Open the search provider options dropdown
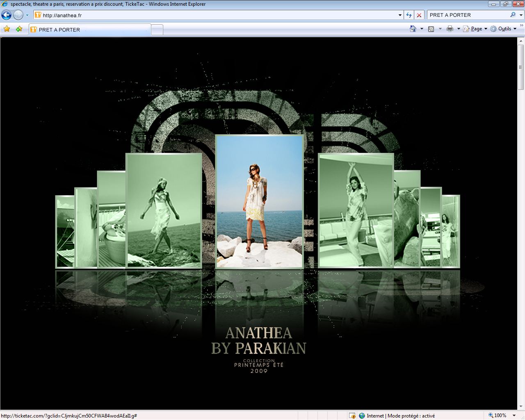Image resolution: width=525 pixels, height=420 pixels. point(521,15)
